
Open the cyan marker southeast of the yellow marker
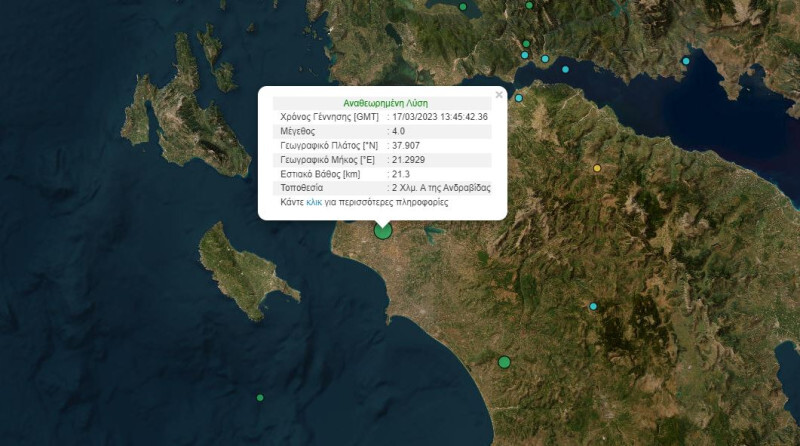tap(593, 306)
